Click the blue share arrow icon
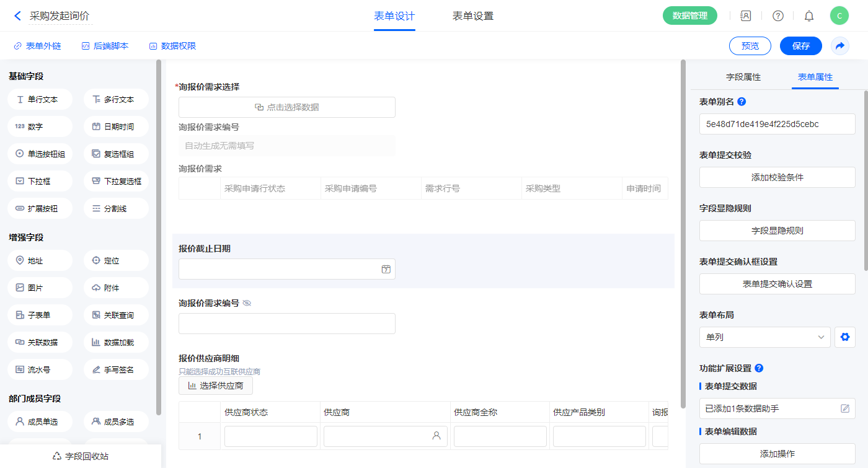The image size is (868, 468). coord(840,46)
